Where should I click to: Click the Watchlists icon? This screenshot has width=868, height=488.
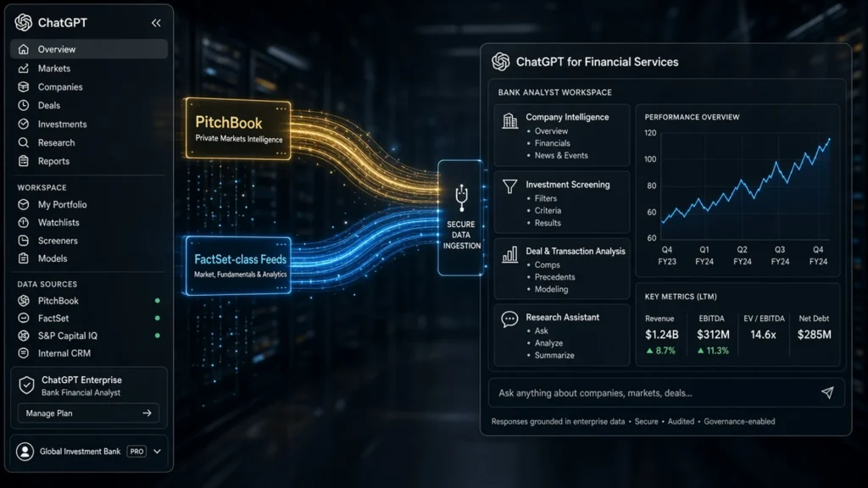(23, 223)
